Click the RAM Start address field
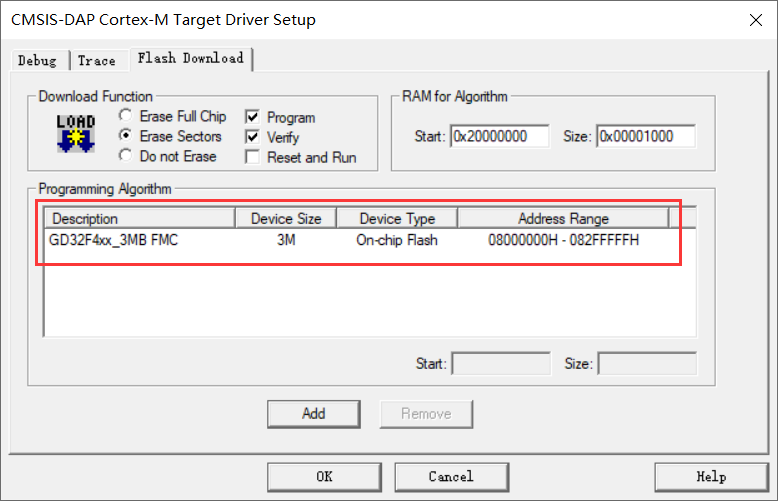 [500, 136]
